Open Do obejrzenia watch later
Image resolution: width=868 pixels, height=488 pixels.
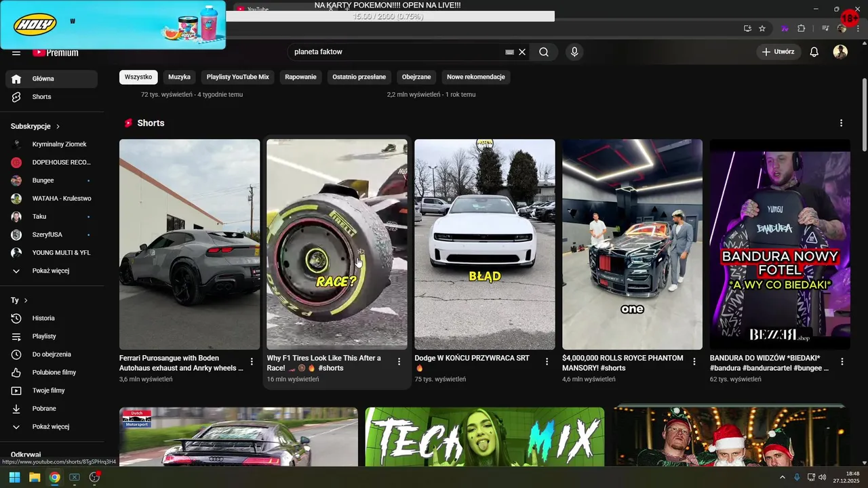coord(52,354)
